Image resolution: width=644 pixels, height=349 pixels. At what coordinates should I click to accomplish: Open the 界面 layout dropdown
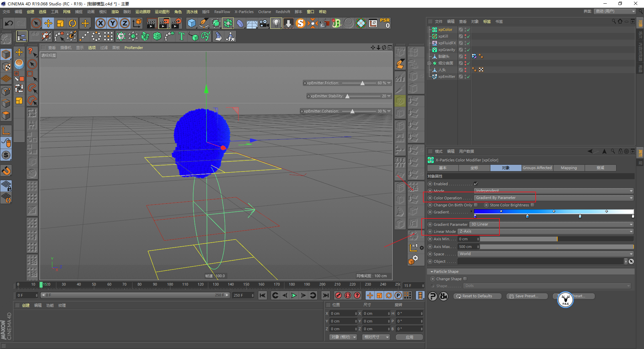[615, 11]
